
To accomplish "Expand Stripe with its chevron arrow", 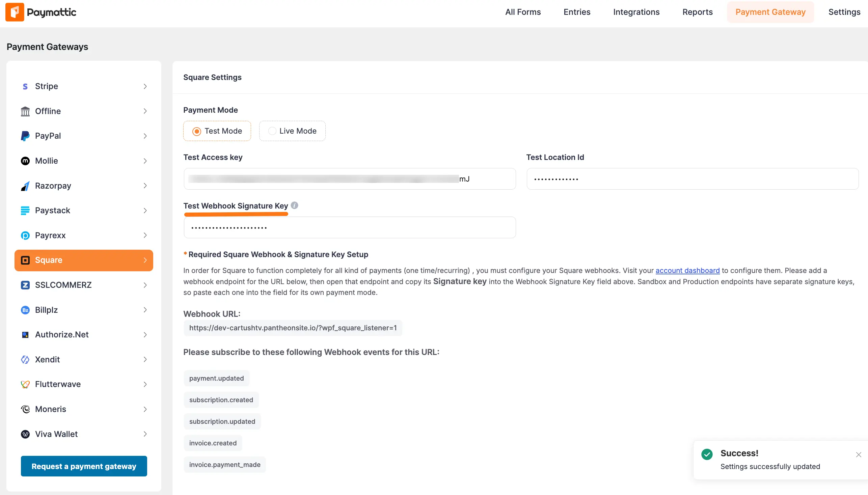I will pos(145,86).
